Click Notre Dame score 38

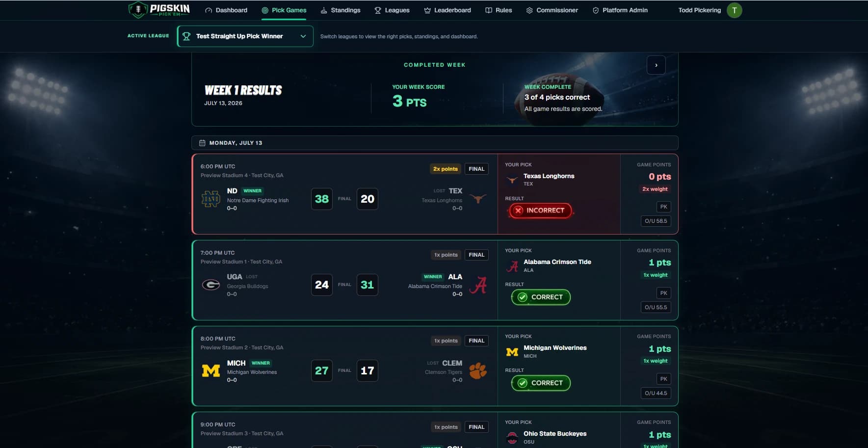point(322,199)
